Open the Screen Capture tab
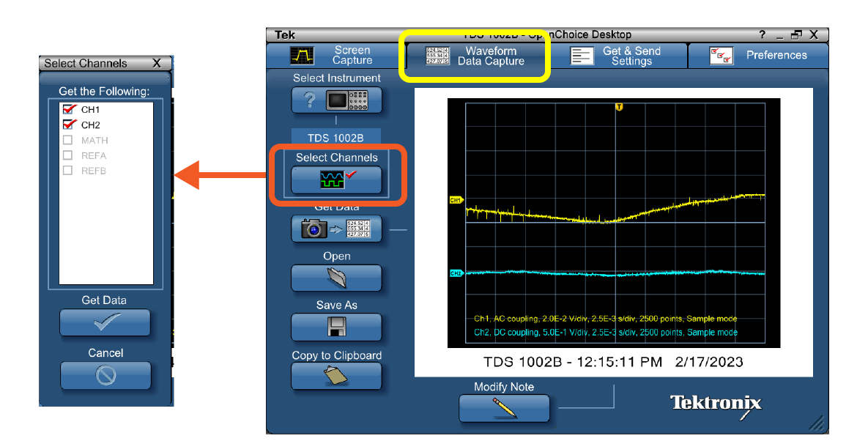Image resolution: width=868 pixels, height=444 pixels. coord(335,56)
